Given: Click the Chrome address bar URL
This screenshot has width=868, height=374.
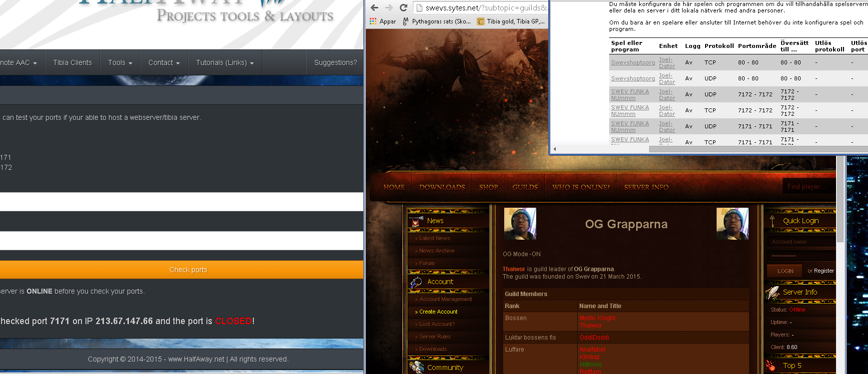Looking at the screenshot, I should pyautogui.click(x=486, y=7).
